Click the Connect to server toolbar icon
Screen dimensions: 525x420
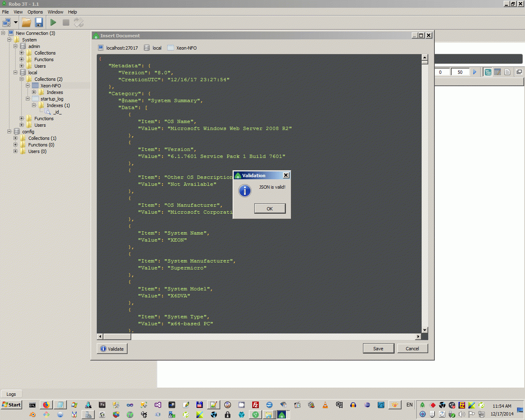point(7,23)
